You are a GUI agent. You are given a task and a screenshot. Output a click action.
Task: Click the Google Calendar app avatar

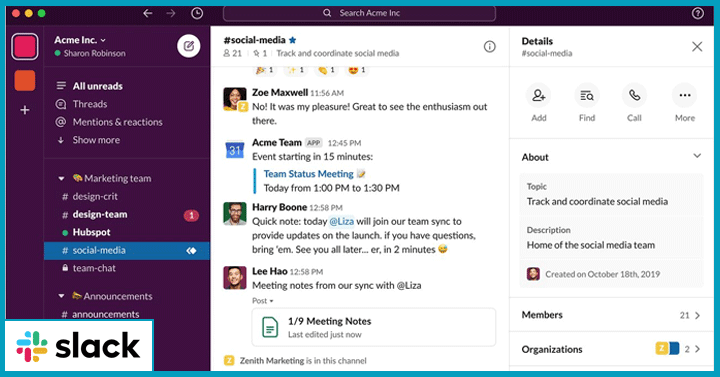click(x=235, y=150)
